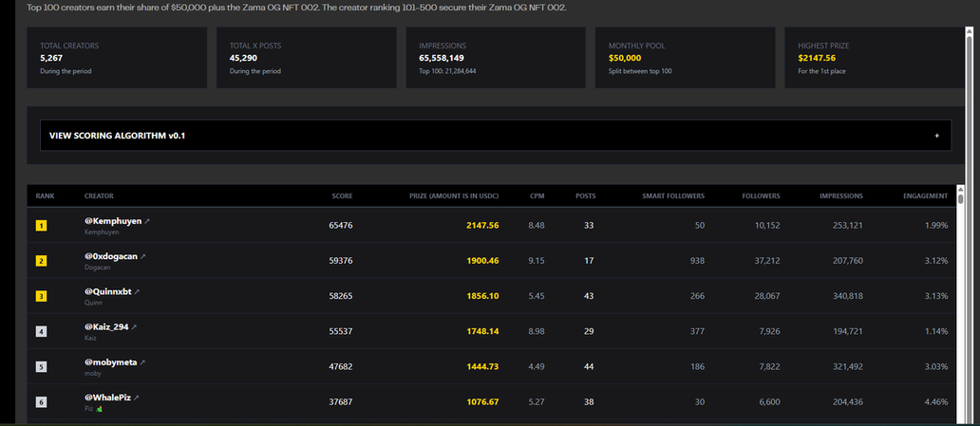980x426 pixels.
Task: Click the Monthly Pool $50,000 card
Action: point(687,57)
